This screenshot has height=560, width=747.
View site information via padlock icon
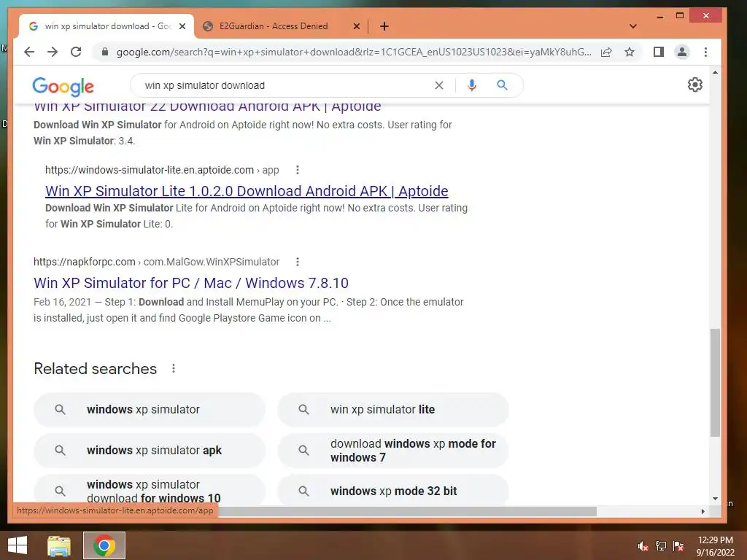tap(105, 52)
